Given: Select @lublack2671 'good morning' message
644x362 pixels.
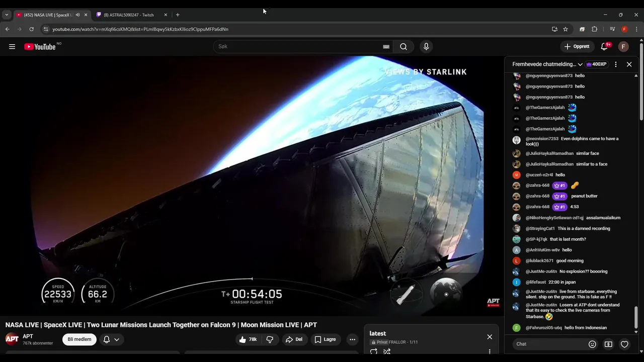Looking at the screenshot, I should tap(570, 260).
